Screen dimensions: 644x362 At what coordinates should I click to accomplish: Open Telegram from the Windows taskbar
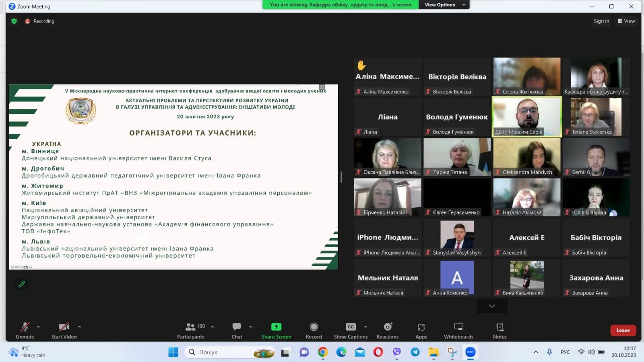coord(415,352)
